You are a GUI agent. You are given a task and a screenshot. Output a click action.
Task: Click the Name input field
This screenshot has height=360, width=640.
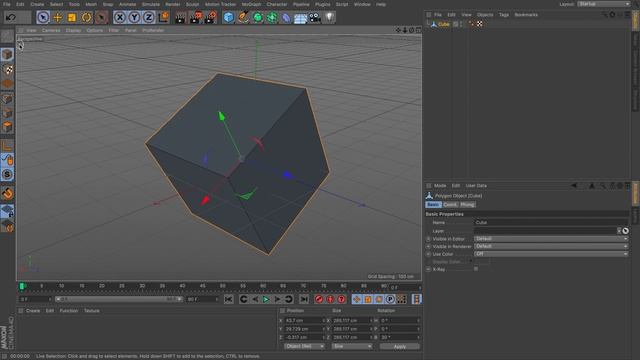(x=551, y=222)
